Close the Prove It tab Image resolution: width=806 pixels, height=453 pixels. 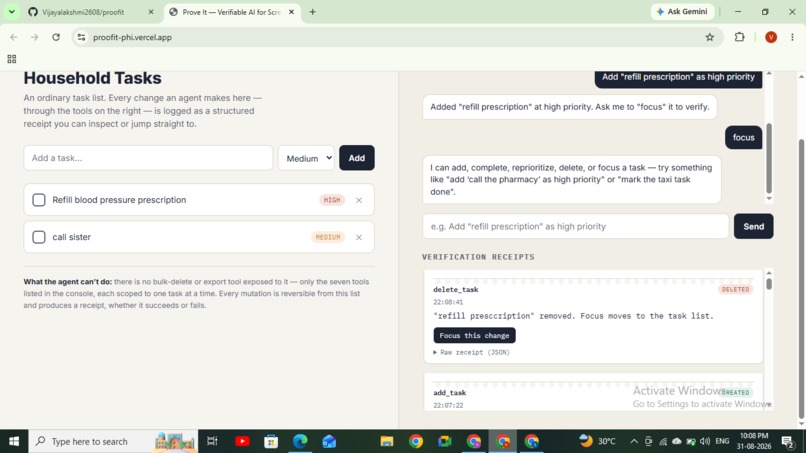click(291, 12)
